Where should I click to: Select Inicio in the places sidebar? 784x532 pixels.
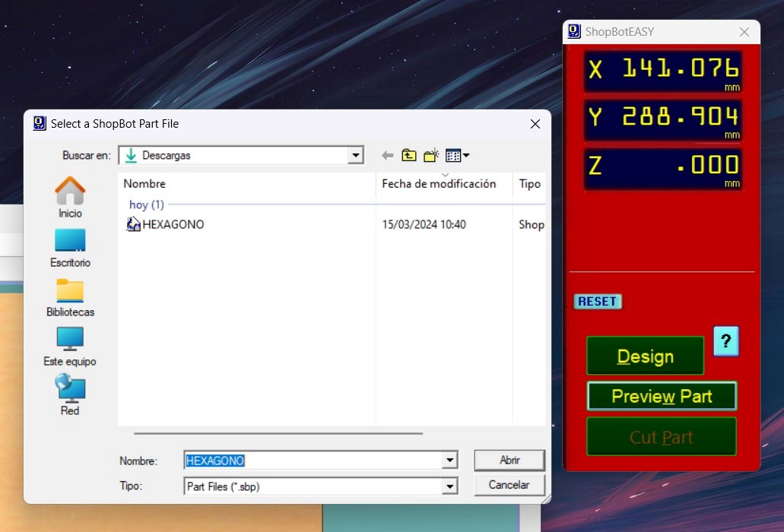pyautogui.click(x=70, y=198)
